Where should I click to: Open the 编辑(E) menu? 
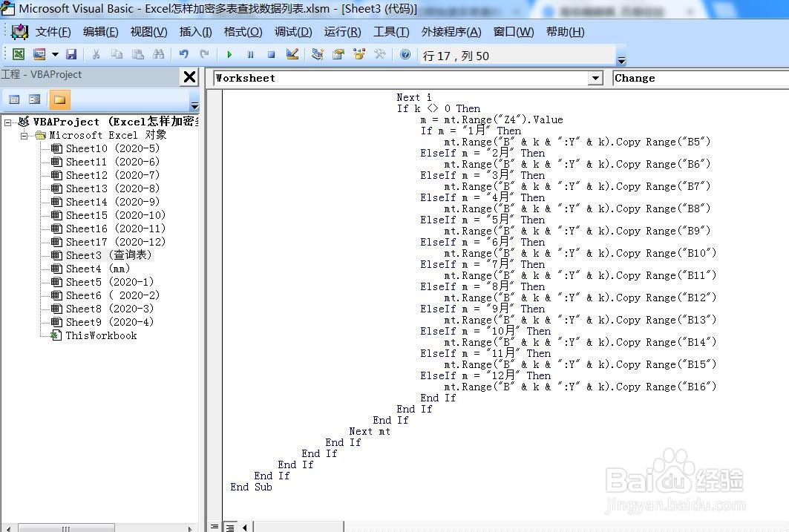pyautogui.click(x=101, y=32)
